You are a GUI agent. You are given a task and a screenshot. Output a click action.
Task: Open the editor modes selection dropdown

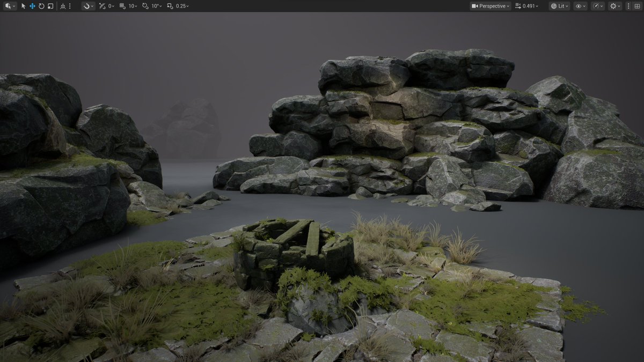coord(10,6)
